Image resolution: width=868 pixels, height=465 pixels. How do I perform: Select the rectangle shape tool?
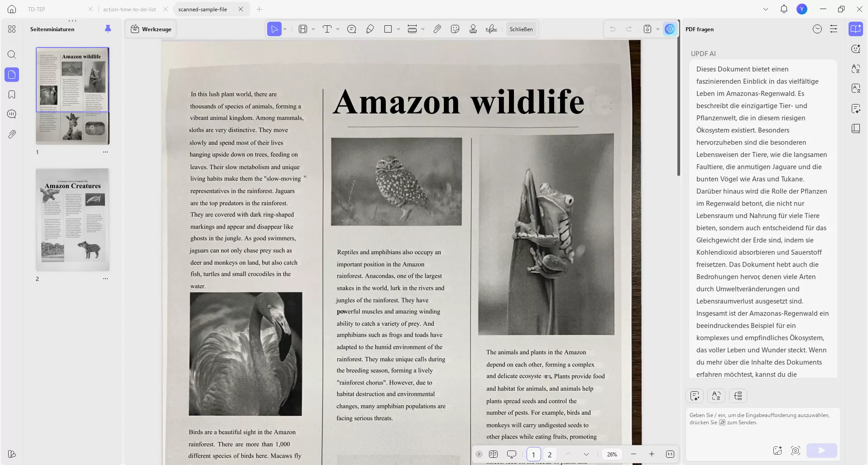tap(388, 29)
